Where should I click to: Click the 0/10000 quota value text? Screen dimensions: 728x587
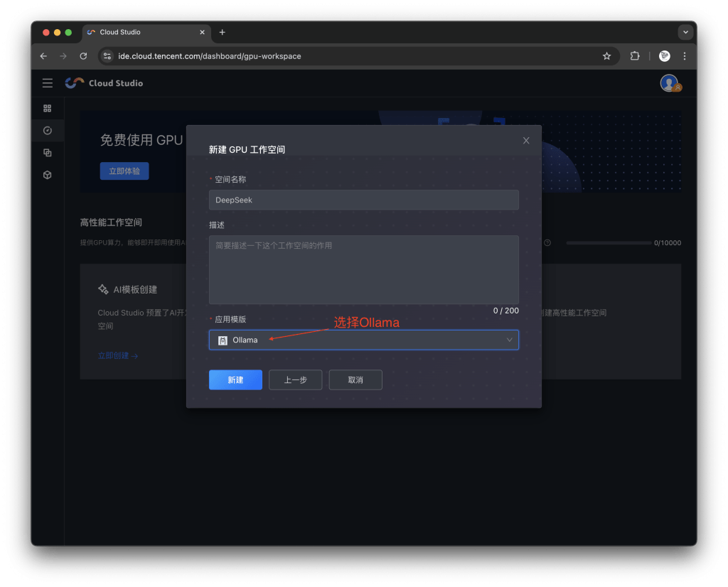click(667, 243)
